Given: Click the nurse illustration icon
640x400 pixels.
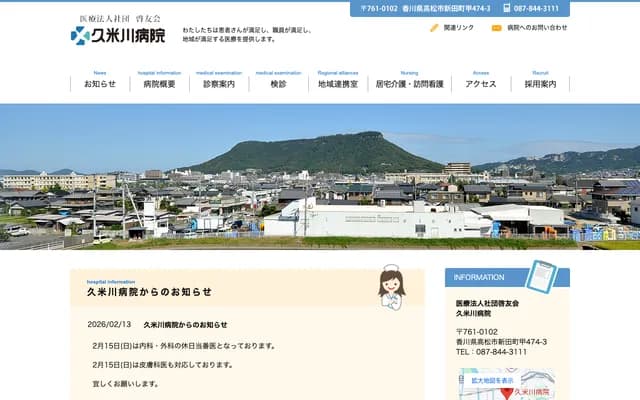Looking at the screenshot, I should pos(391,287).
